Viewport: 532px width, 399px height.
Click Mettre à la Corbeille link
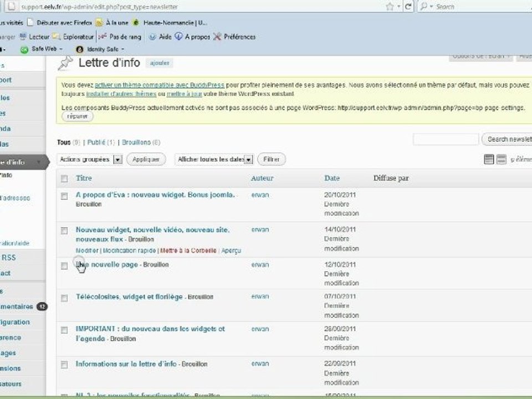(x=188, y=250)
